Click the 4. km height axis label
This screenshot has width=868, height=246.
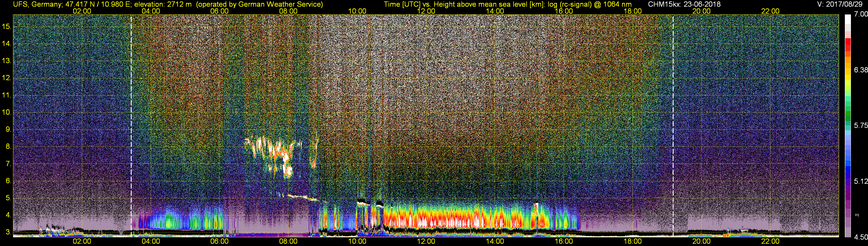(8, 215)
